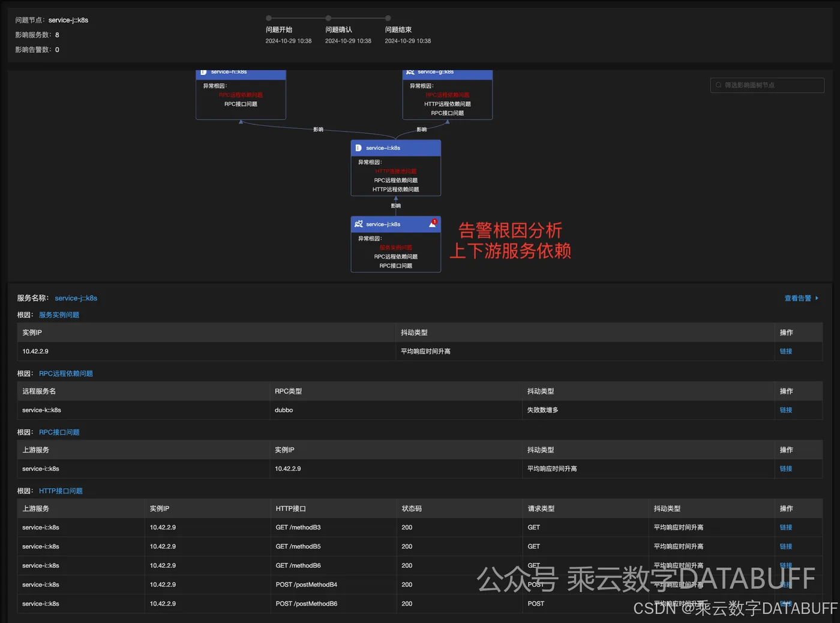Click the 问题开始 timestamp 2024-10-29 10:38
This screenshot has height=623, width=840.
(x=289, y=41)
